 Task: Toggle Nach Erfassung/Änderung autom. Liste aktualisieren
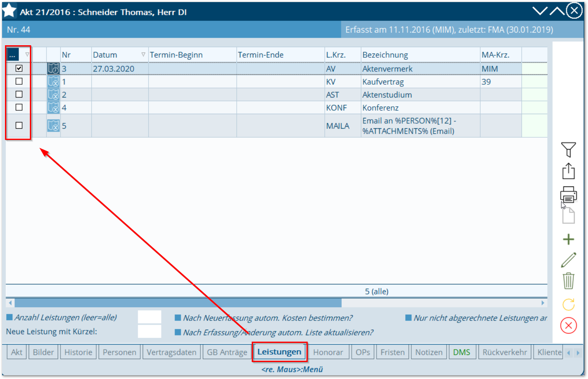pyautogui.click(x=178, y=332)
